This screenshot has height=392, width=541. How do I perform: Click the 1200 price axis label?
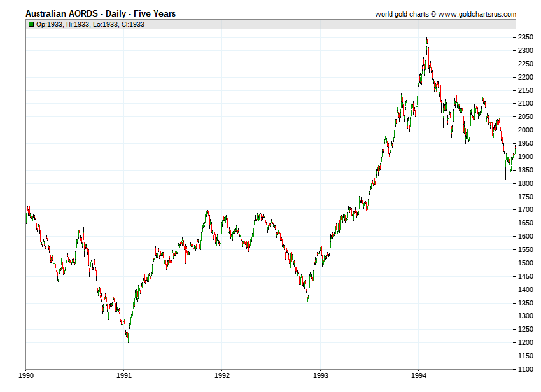pyautogui.click(x=526, y=342)
